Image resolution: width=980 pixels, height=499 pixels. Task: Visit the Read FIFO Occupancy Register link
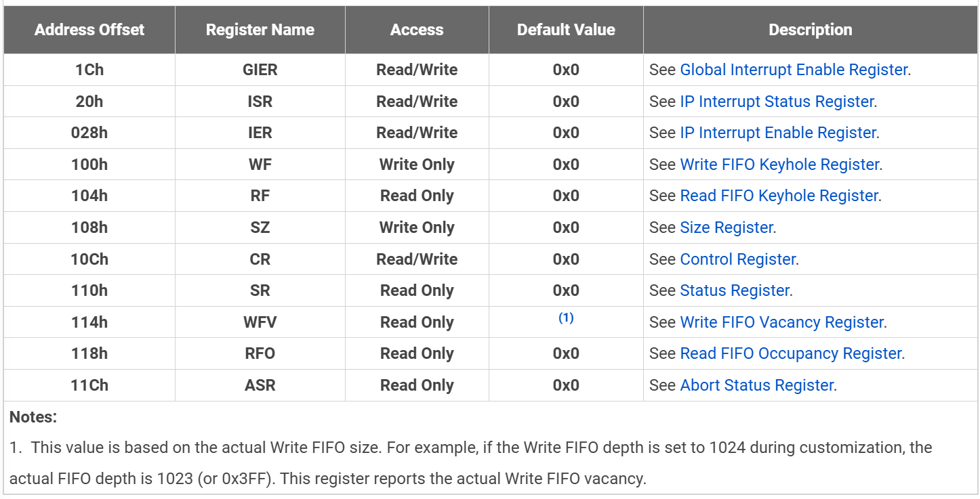[x=790, y=353]
